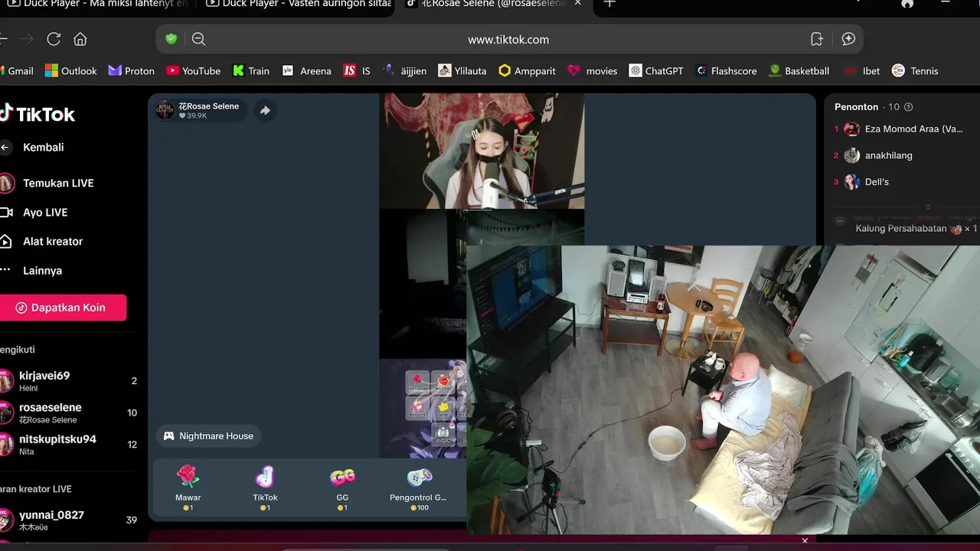Click the 39.9K likes count

(193, 116)
